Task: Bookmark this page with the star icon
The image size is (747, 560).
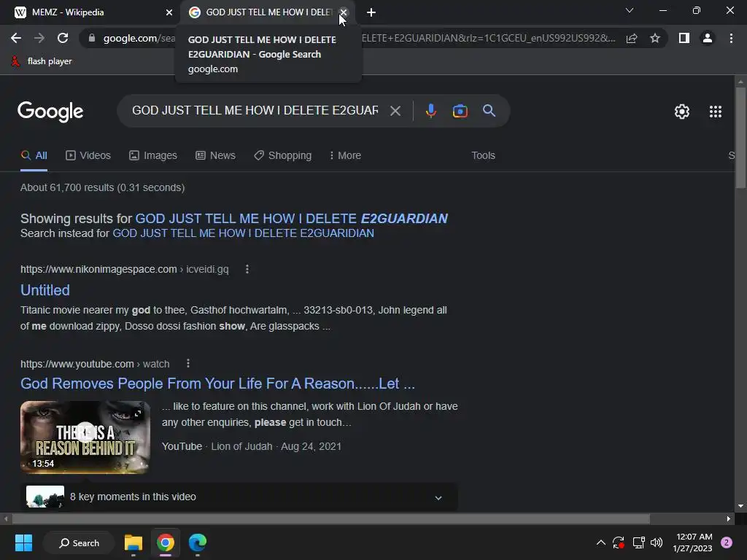Action: click(655, 38)
